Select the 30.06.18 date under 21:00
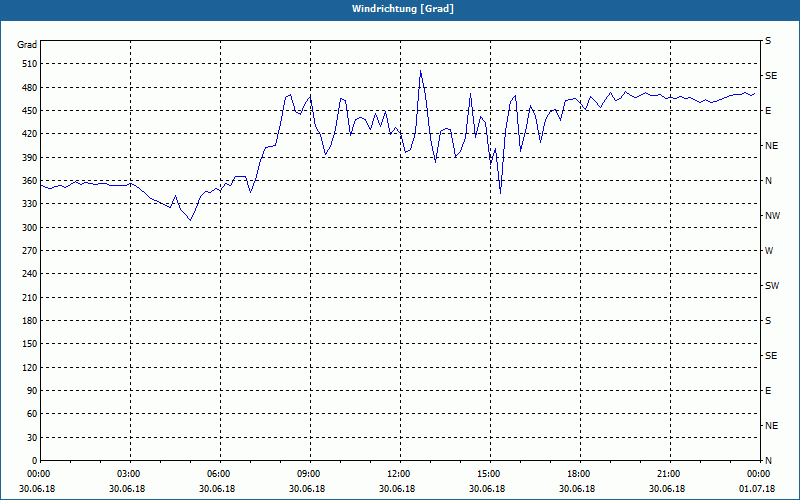800x500 pixels. click(667, 489)
